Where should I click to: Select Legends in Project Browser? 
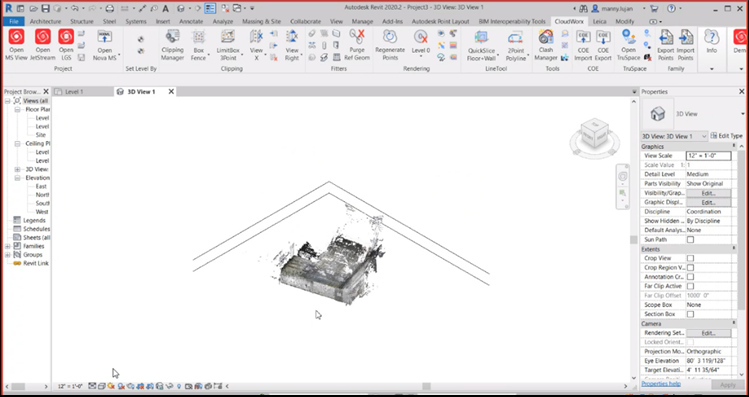[34, 220]
